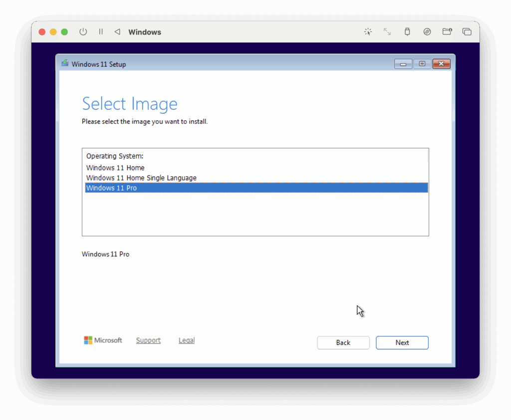
Task: Open the external displays icon
Action: tap(467, 31)
